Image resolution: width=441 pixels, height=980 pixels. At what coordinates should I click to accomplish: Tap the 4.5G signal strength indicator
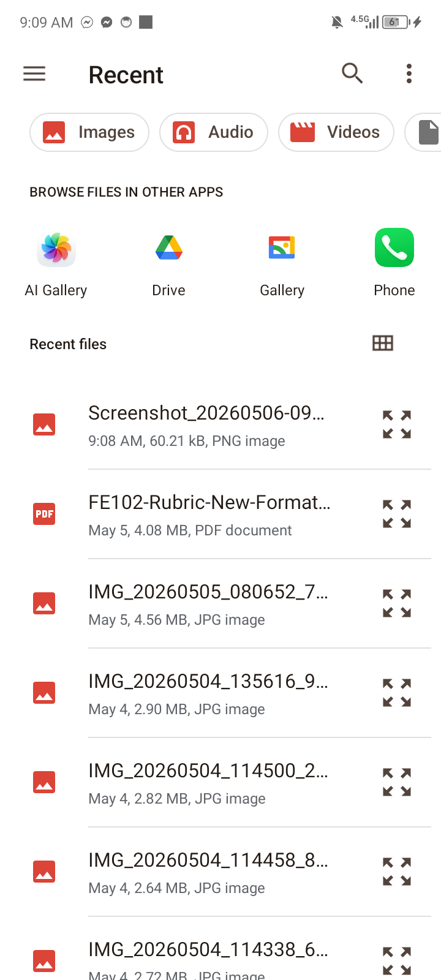point(364,22)
